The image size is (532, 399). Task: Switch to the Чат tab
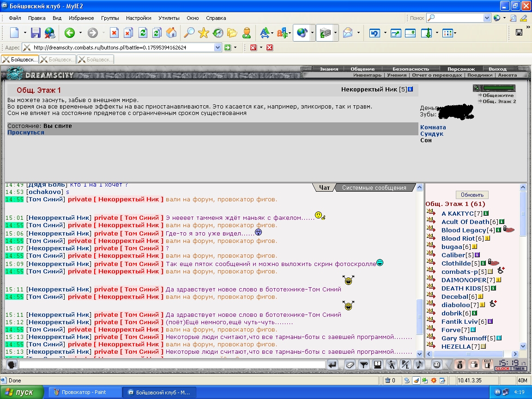[x=324, y=187]
